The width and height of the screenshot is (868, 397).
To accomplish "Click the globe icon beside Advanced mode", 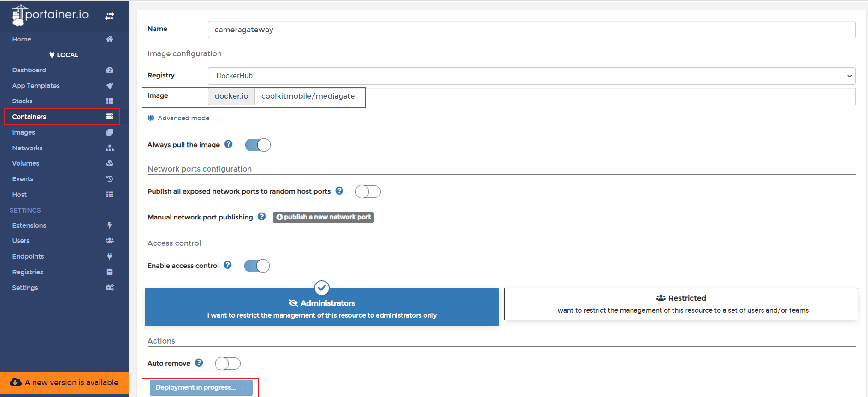I will pyautogui.click(x=151, y=118).
